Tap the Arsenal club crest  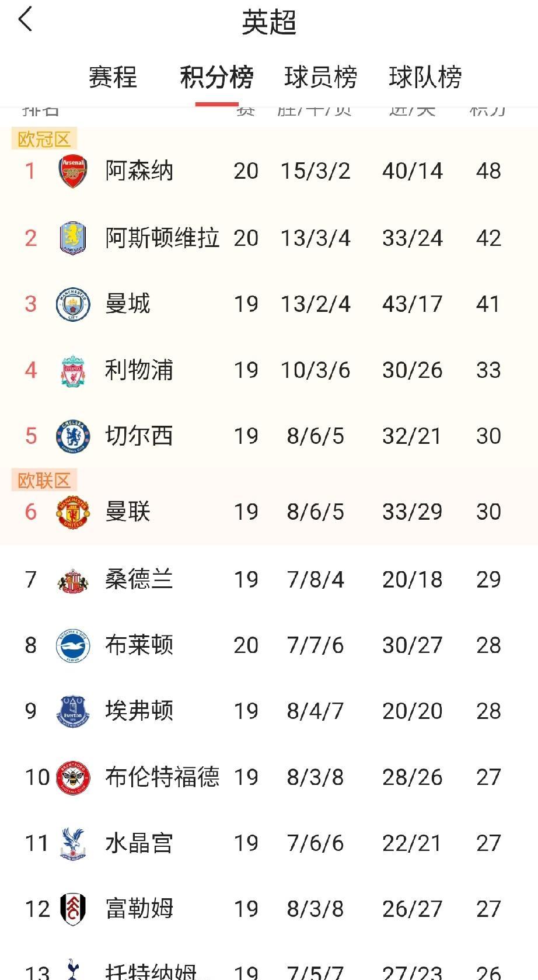click(73, 171)
